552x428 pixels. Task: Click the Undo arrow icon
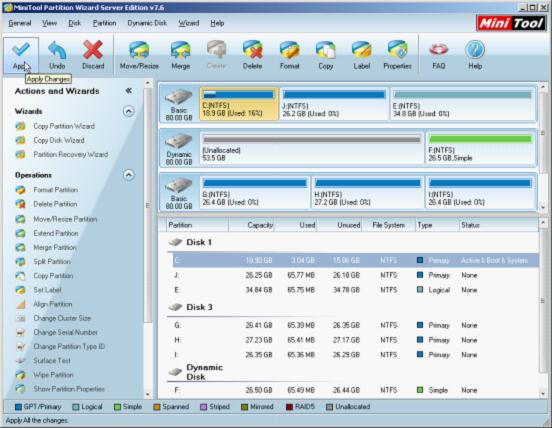click(57, 50)
